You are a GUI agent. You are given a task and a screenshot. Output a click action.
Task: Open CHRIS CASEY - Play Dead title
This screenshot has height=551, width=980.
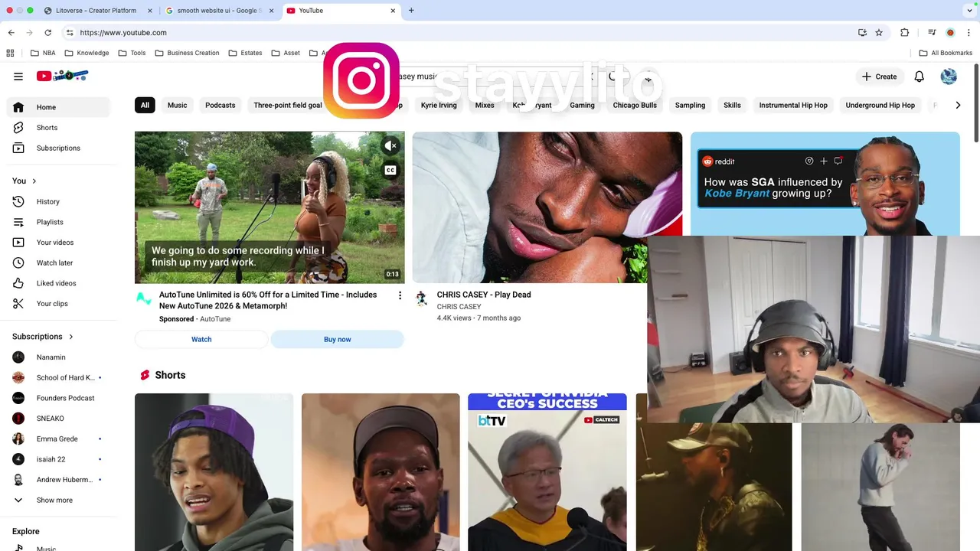[484, 295]
